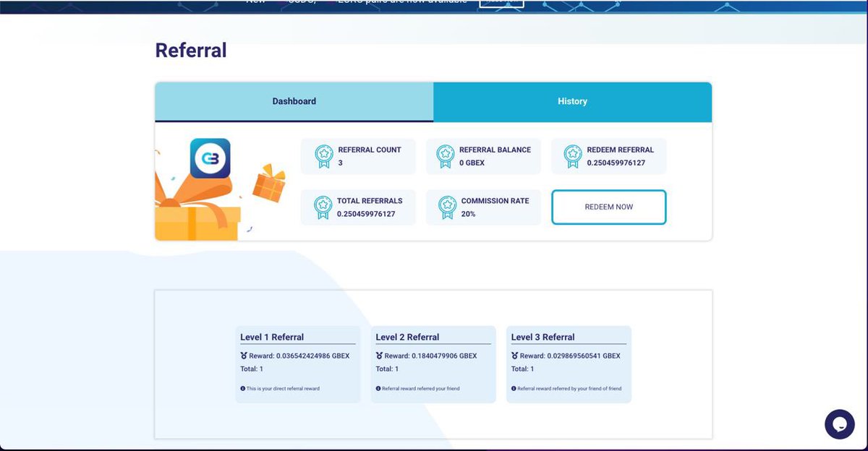
Task: Click the Level 2 reward medal icon
Action: click(379, 356)
